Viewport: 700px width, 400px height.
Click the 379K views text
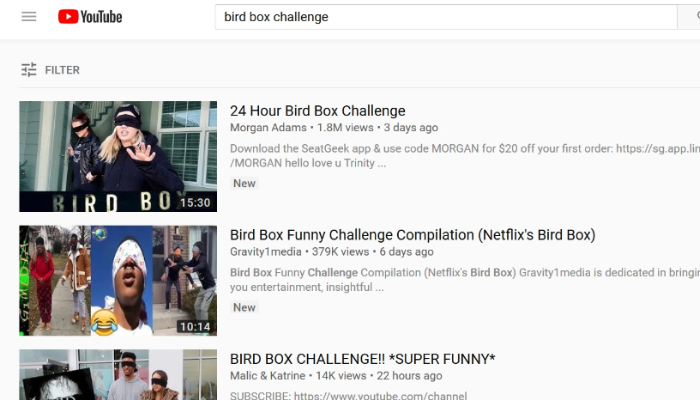pos(341,252)
